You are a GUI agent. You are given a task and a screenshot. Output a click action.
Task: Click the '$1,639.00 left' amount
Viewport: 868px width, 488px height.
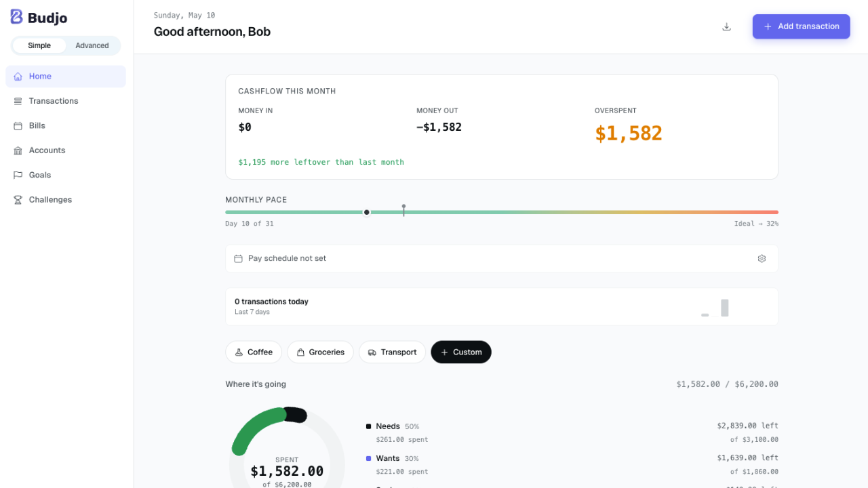748,457
